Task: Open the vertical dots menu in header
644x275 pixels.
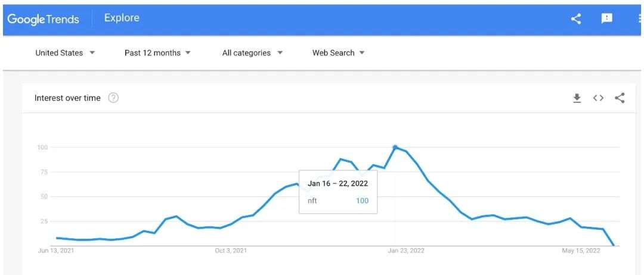Action: (640, 18)
